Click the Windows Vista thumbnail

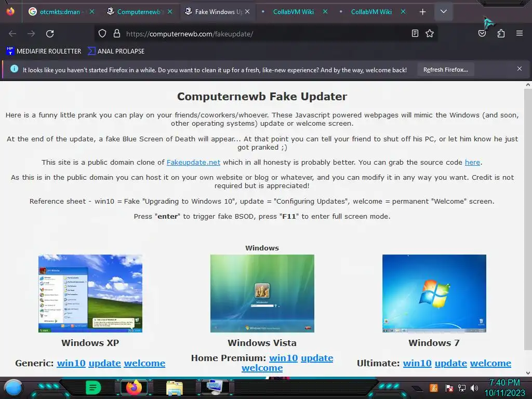click(262, 294)
